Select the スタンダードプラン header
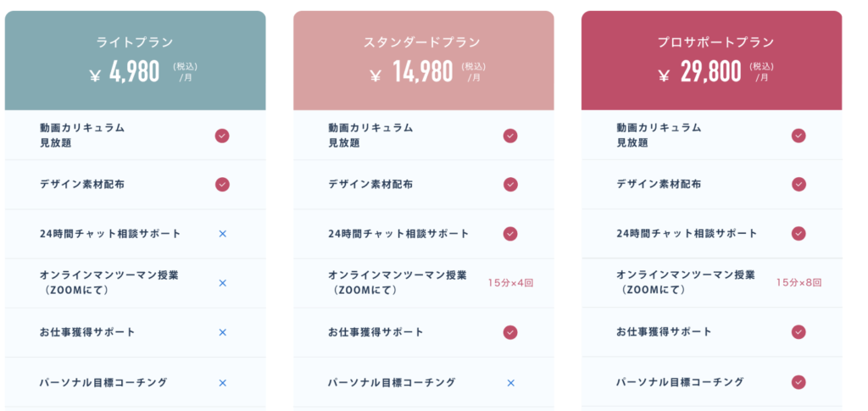 point(422,42)
